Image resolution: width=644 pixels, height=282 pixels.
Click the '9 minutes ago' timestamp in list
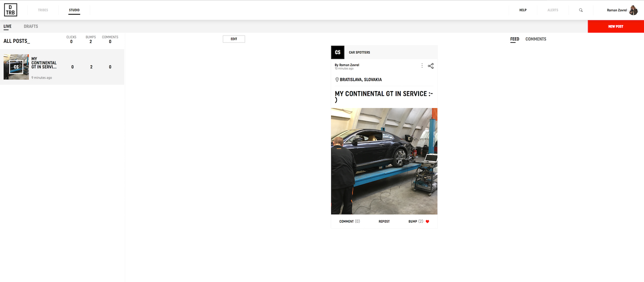point(42,78)
